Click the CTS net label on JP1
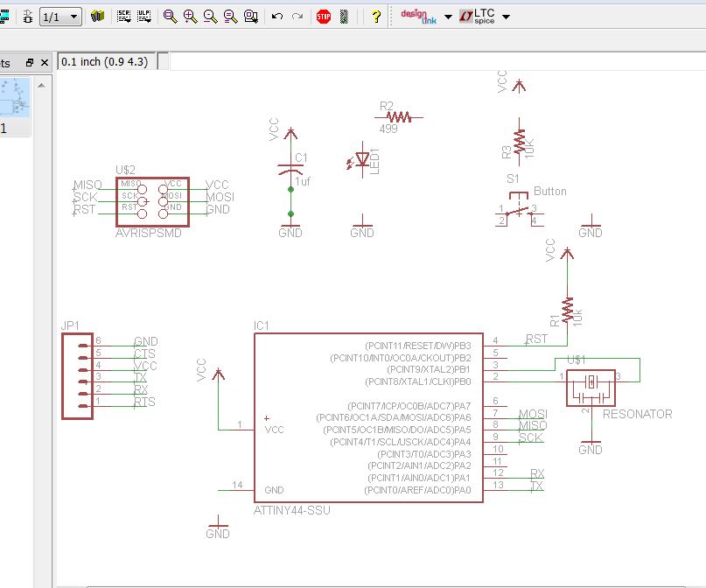 point(144,353)
